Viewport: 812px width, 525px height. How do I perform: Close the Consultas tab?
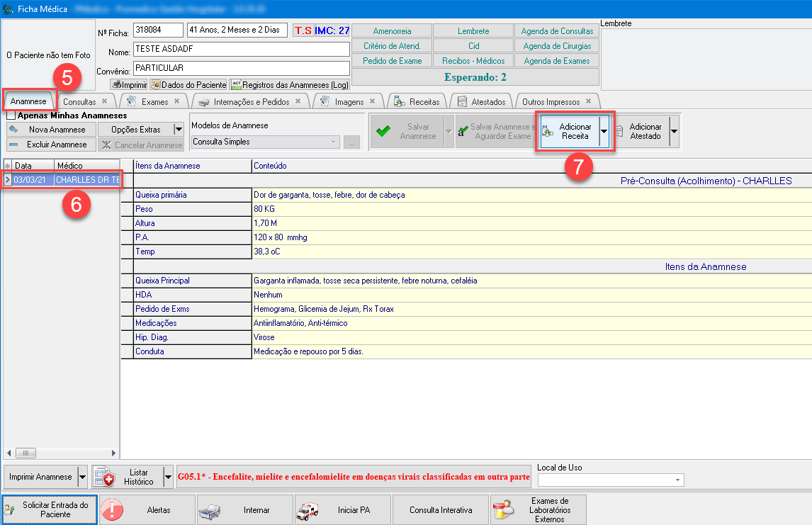point(104,101)
